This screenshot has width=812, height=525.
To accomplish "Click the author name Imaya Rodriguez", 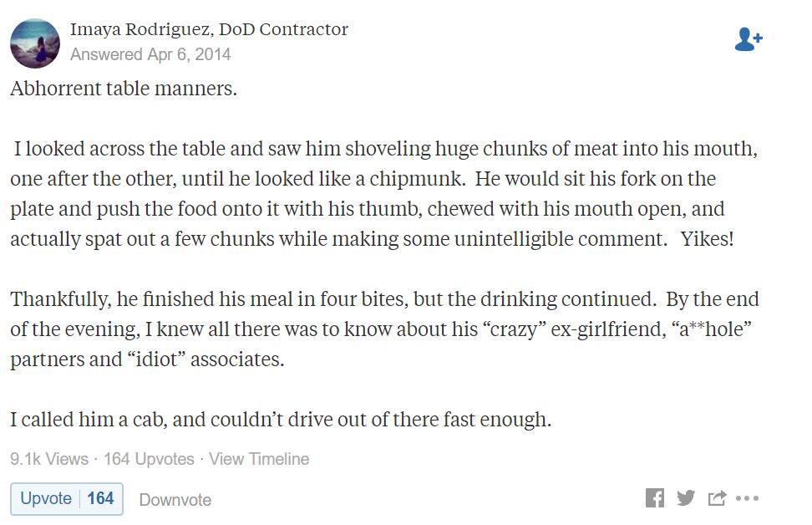I will (x=140, y=29).
